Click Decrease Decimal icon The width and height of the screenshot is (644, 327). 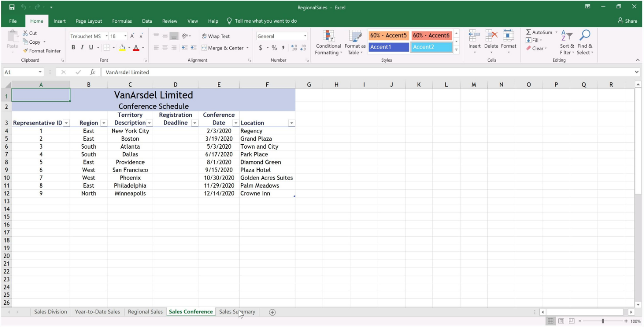pos(303,48)
